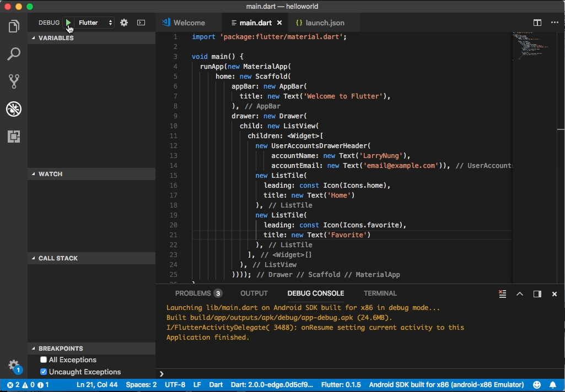
Task: Click the 'Welcome to Flutter' string in code
Action: [x=344, y=96]
